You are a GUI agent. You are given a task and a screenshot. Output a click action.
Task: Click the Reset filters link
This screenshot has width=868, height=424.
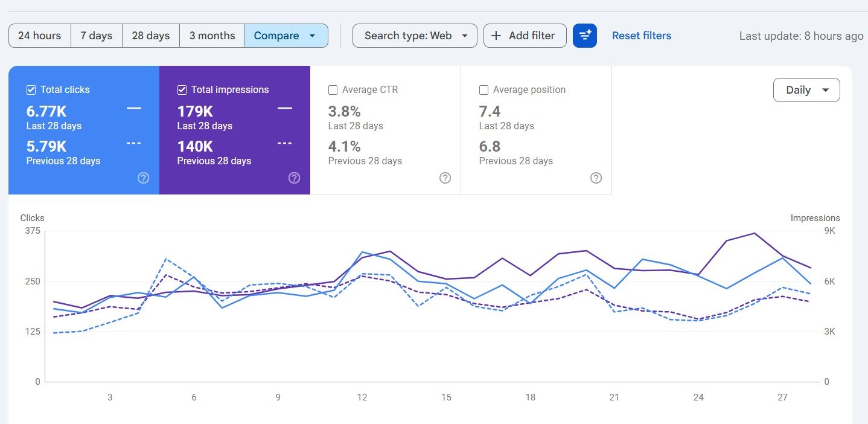tap(642, 36)
